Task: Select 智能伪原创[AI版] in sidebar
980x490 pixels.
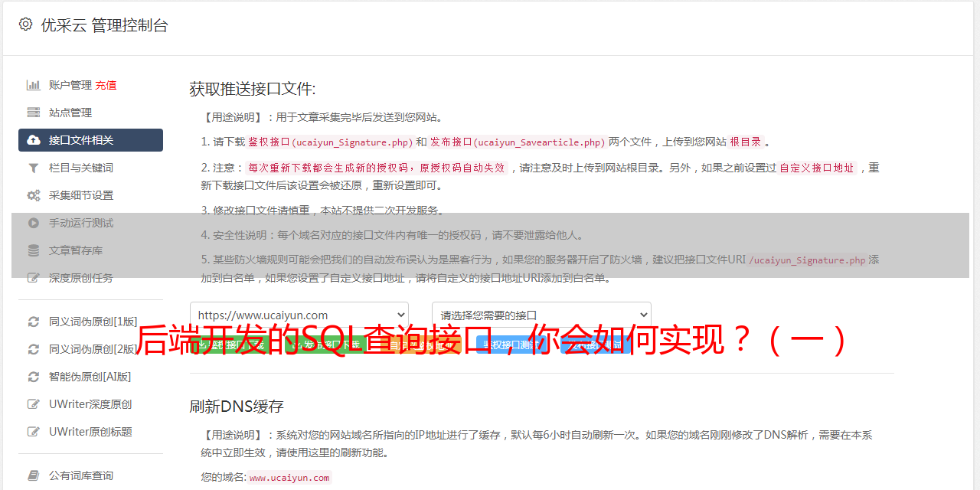Action: coord(90,377)
